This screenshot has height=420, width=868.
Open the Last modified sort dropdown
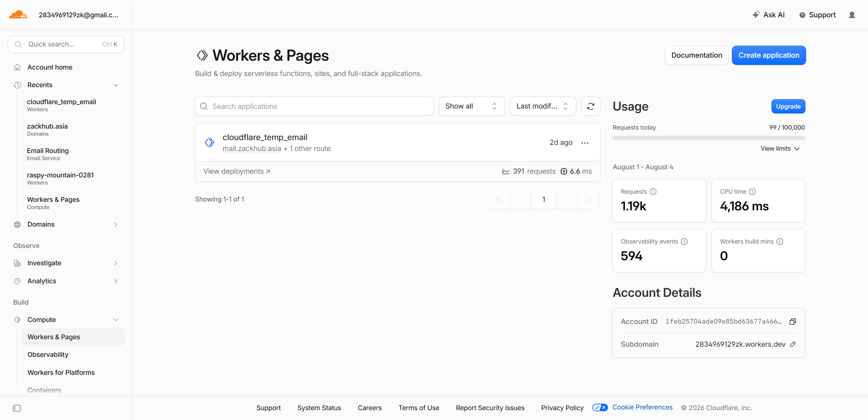tap(543, 106)
